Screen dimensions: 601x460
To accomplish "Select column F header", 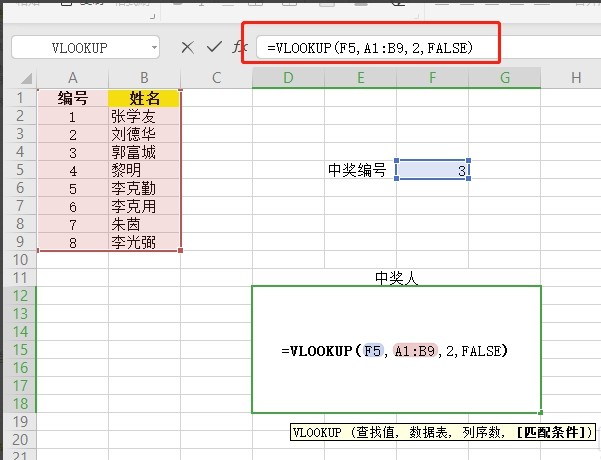I will (x=432, y=78).
